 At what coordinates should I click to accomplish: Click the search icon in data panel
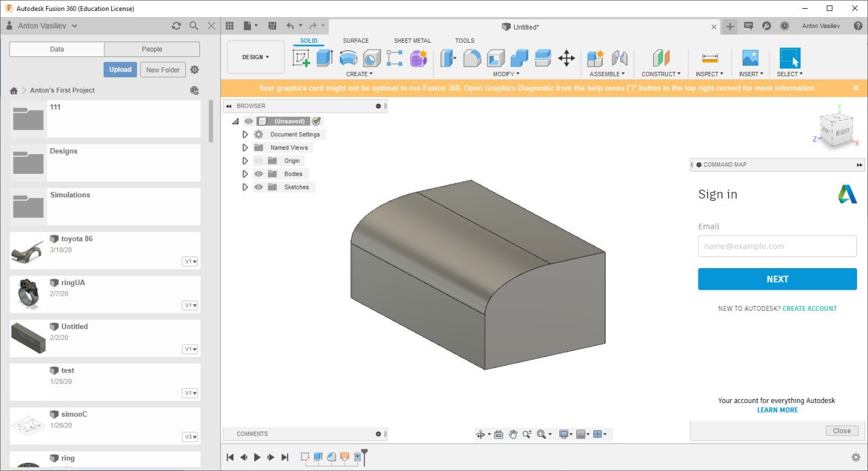point(194,26)
